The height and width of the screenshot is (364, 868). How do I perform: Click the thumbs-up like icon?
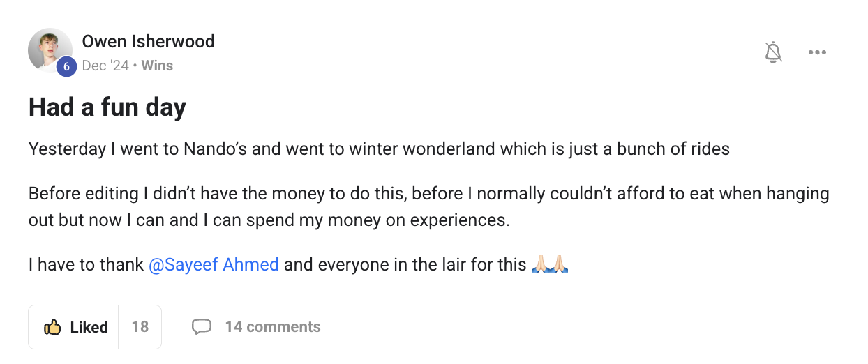click(52, 327)
